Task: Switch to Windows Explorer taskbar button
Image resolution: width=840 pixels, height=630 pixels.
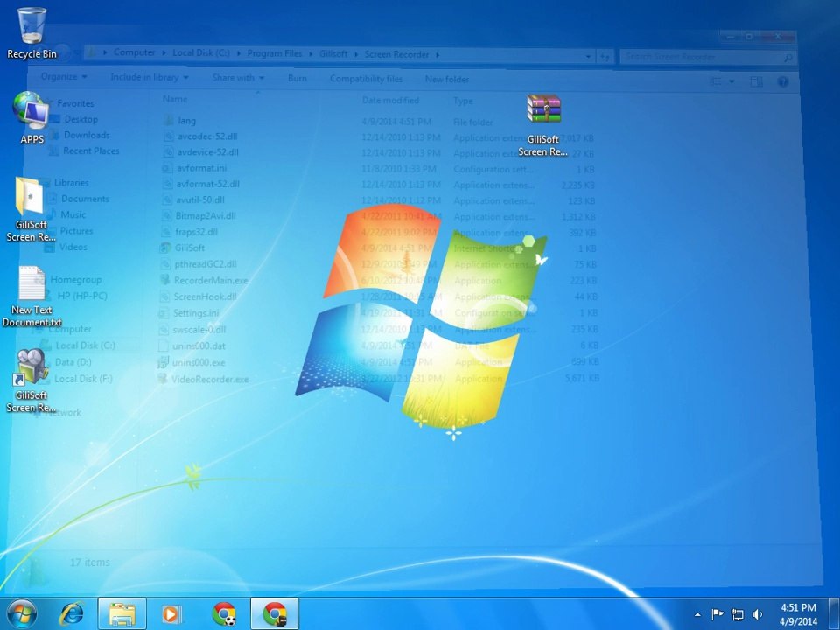Action: (x=122, y=613)
